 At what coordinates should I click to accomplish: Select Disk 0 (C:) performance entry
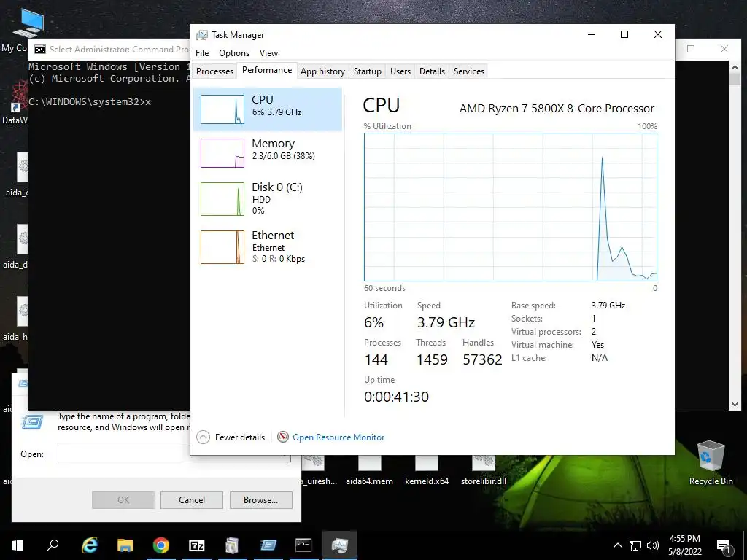point(268,198)
